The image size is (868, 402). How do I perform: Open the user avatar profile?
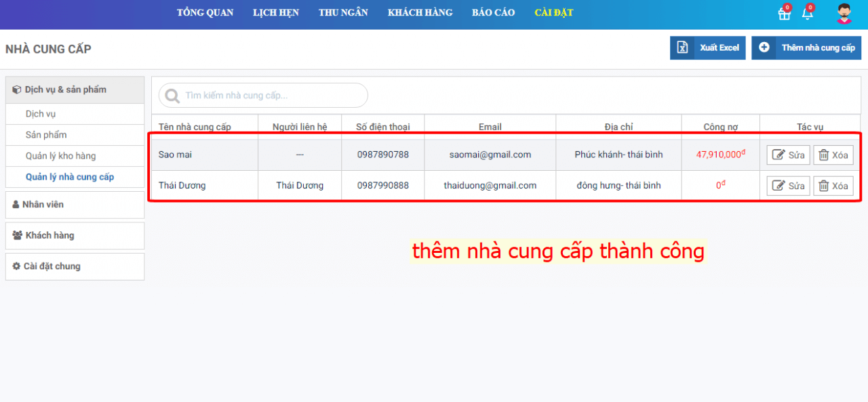[x=844, y=14]
